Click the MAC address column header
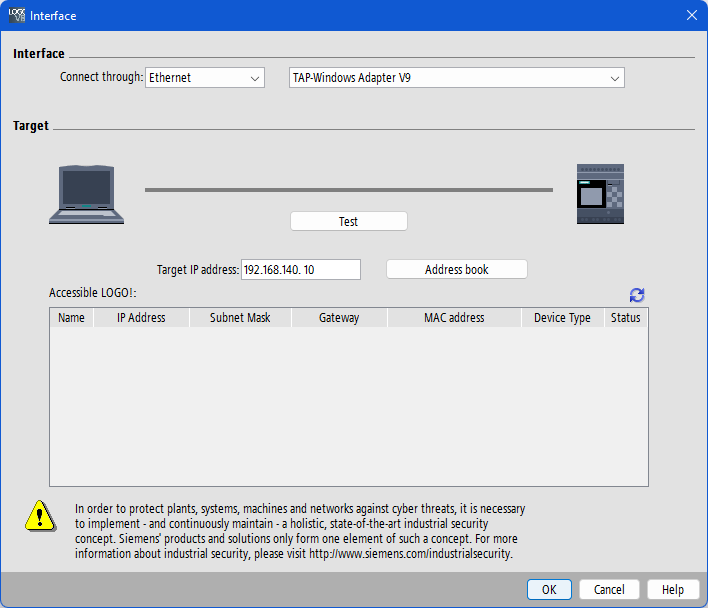 (454, 318)
